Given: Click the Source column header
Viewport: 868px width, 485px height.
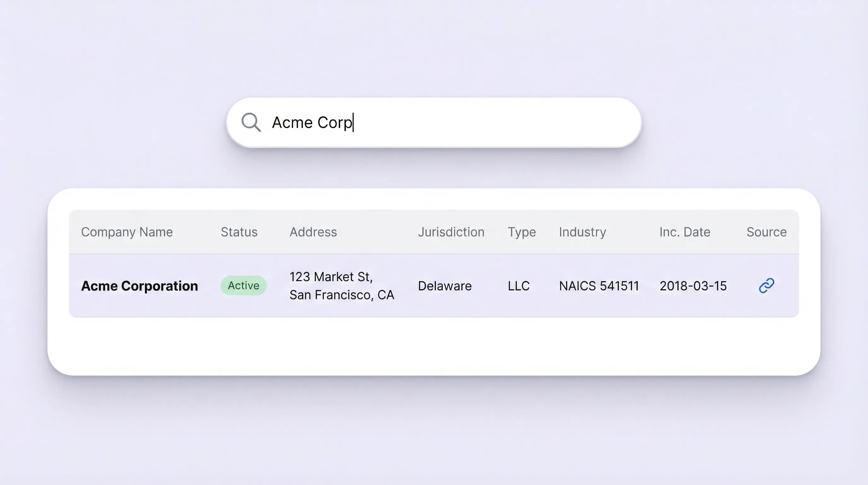Looking at the screenshot, I should 766,232.
